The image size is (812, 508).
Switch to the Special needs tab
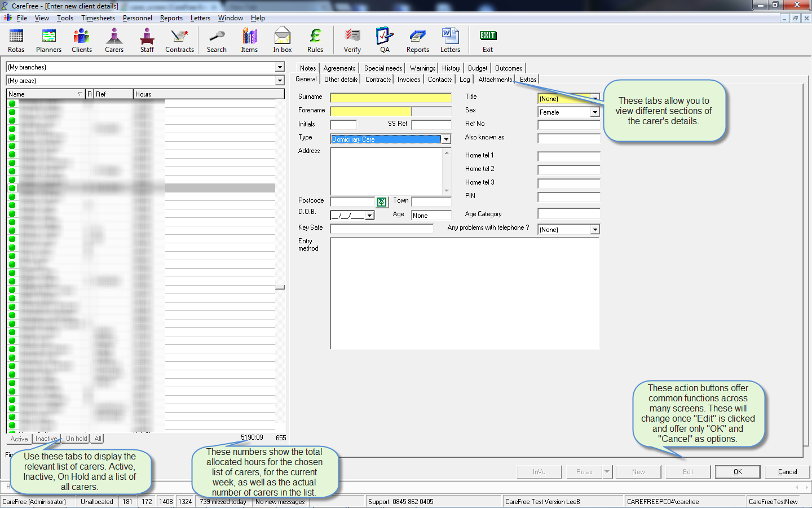pos(383,68)
